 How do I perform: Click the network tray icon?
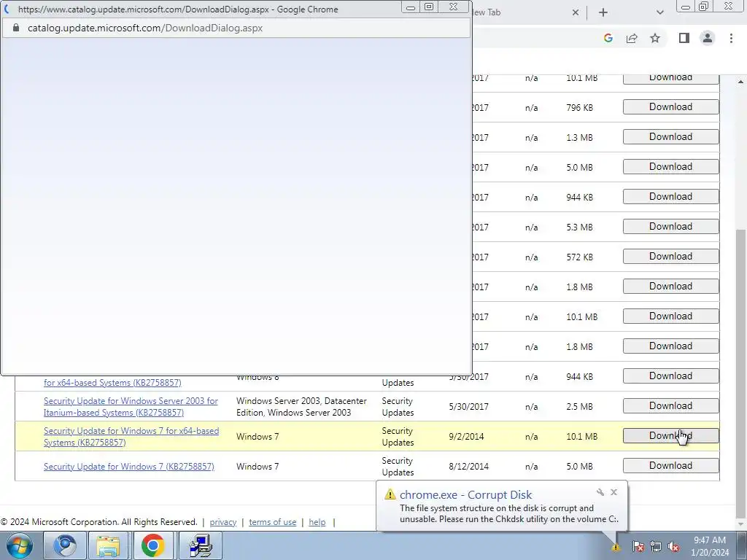[x=656, y=547]
